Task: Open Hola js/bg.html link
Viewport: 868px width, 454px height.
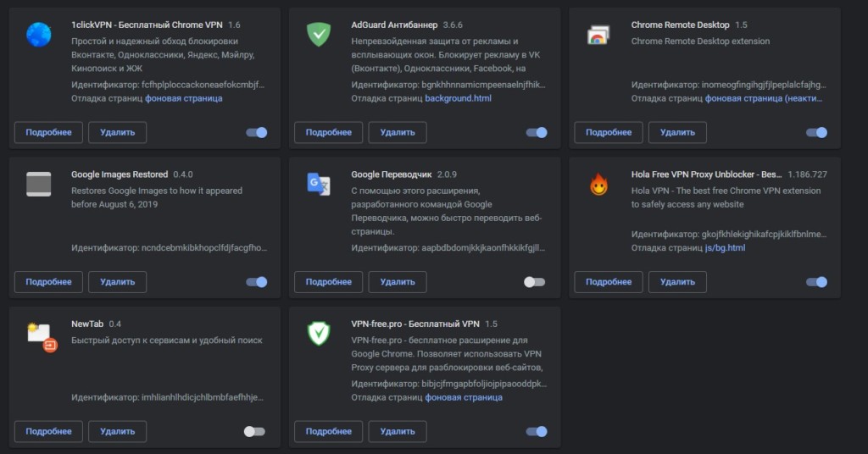Action: [x=726, y=247]
